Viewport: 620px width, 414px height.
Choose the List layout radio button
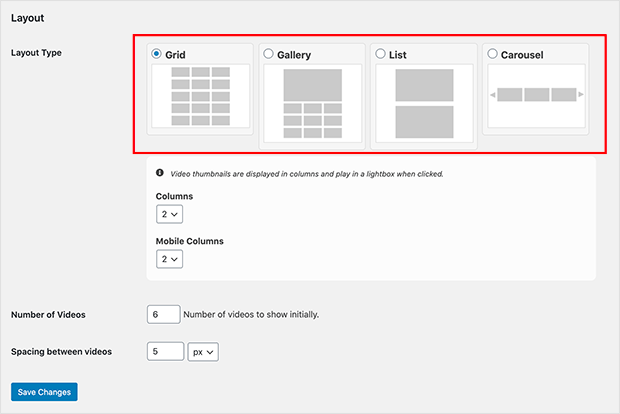380,54
